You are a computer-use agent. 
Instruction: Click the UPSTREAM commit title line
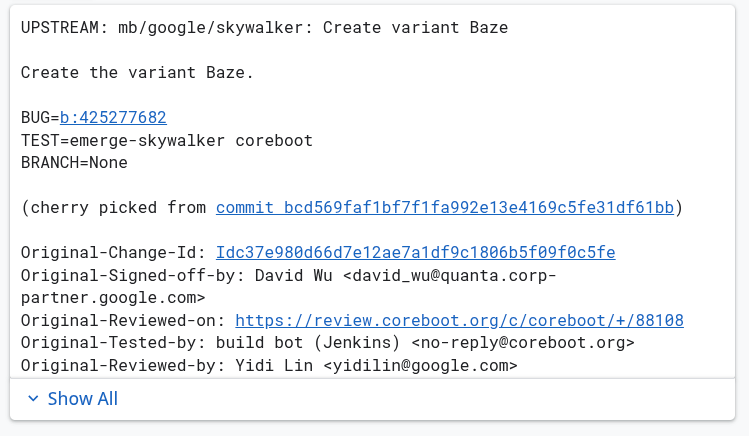click(x=264, y=28)
